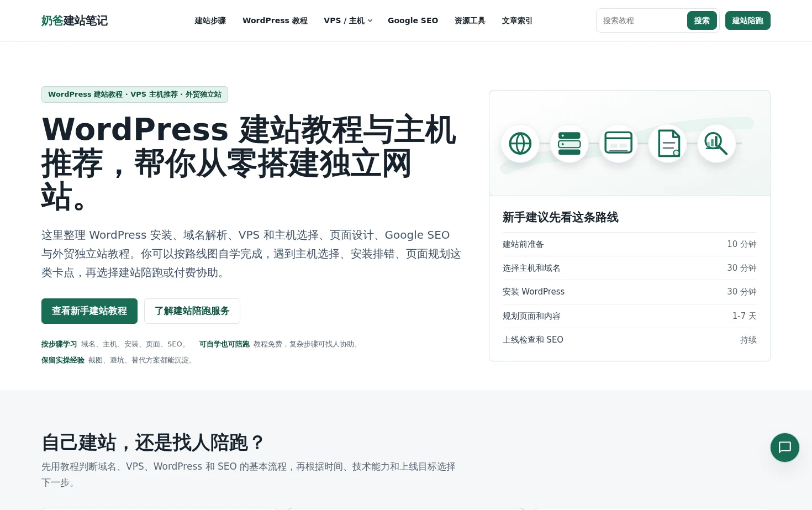Viewport: 812px width, 510px height.
Task: Click the 搜索 search button
Action: coord(702,20)
